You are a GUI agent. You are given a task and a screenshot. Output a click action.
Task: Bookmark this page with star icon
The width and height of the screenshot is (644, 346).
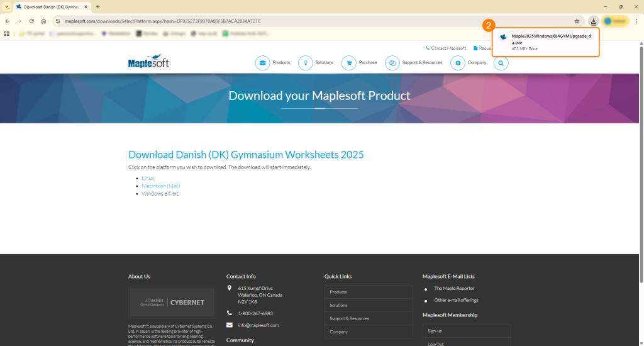pos(577,21)
